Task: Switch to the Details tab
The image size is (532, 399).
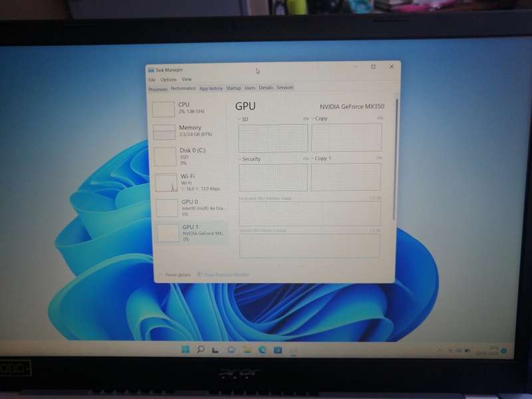Action: [265, 88]
